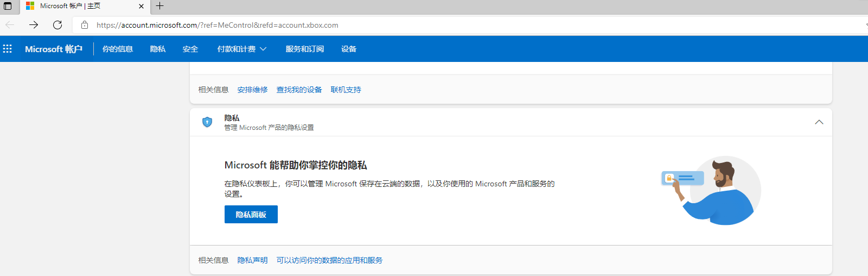This screenshot has height=276, width=868.
Task: Open 隐私 in the top navigation
Action: click(x=158, y=49)
